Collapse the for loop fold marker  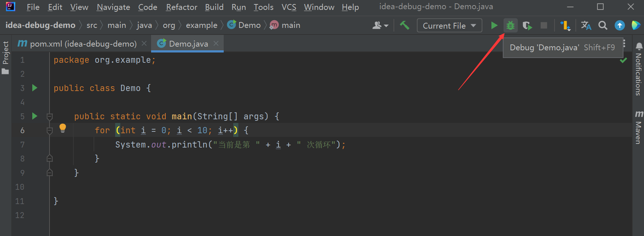click(x=50, y=130)
